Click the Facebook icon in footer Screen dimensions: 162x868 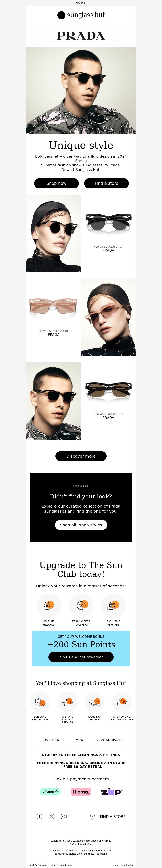pyautogui.click(x=39, y=816)
